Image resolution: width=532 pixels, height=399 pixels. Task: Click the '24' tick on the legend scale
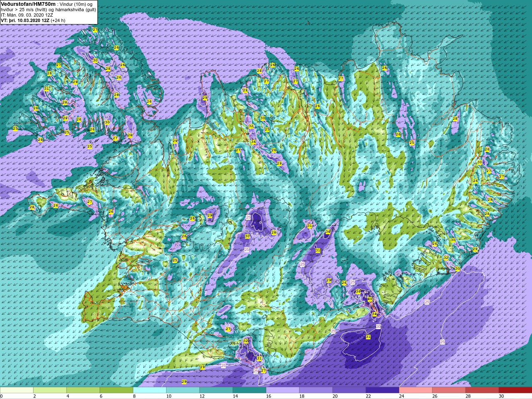click(401, 396)
